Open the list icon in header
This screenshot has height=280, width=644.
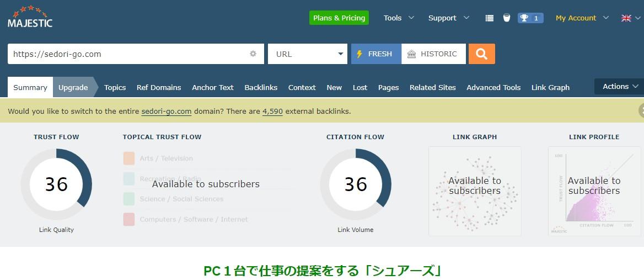[x=489, y=18]
